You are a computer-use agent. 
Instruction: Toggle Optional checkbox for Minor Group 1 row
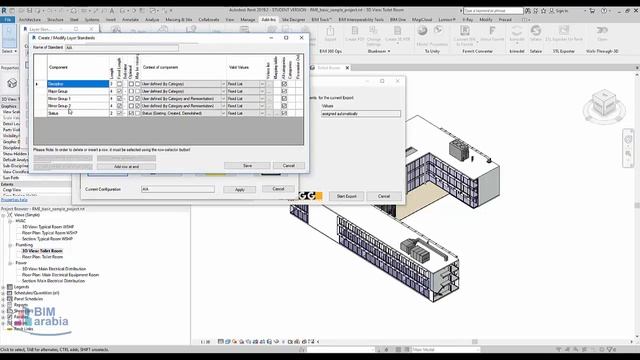point(131,98)
